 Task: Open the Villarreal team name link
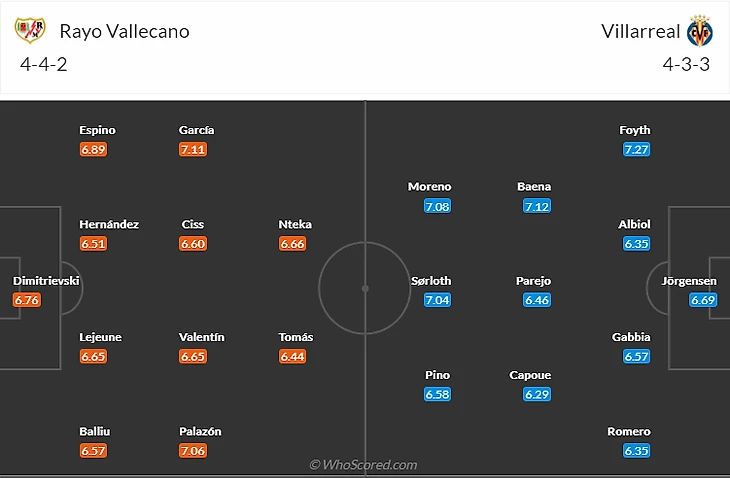(x=641, y=31)
